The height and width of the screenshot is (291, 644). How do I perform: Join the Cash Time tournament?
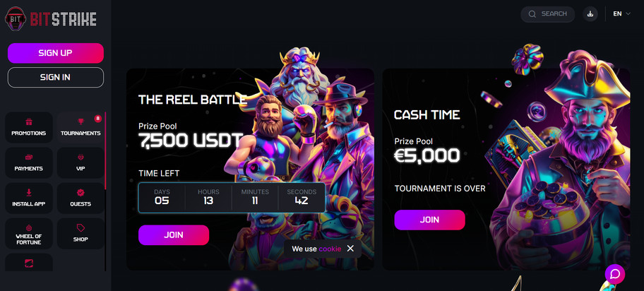[x=429, y=220]
